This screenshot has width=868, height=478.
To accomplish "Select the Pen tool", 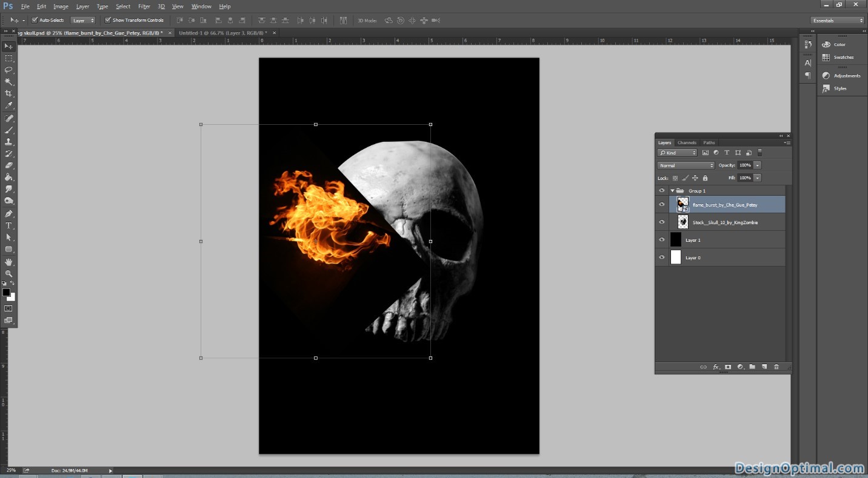I will point(8,214).
